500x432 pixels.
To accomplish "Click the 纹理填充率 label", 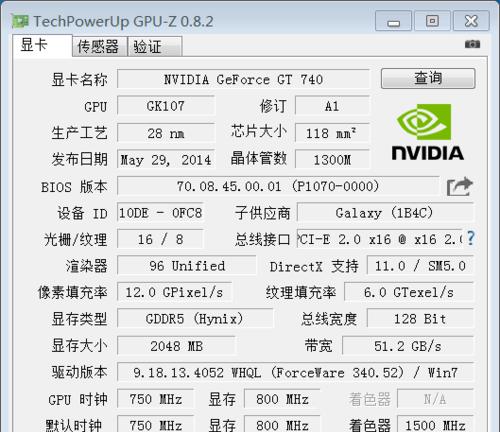I will coord(301,293).
